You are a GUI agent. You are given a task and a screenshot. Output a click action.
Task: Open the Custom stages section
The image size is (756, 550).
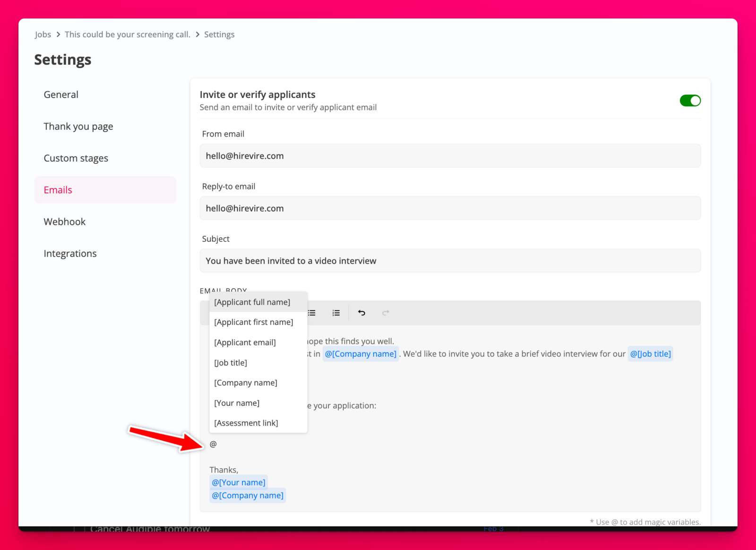pos(76,158)
